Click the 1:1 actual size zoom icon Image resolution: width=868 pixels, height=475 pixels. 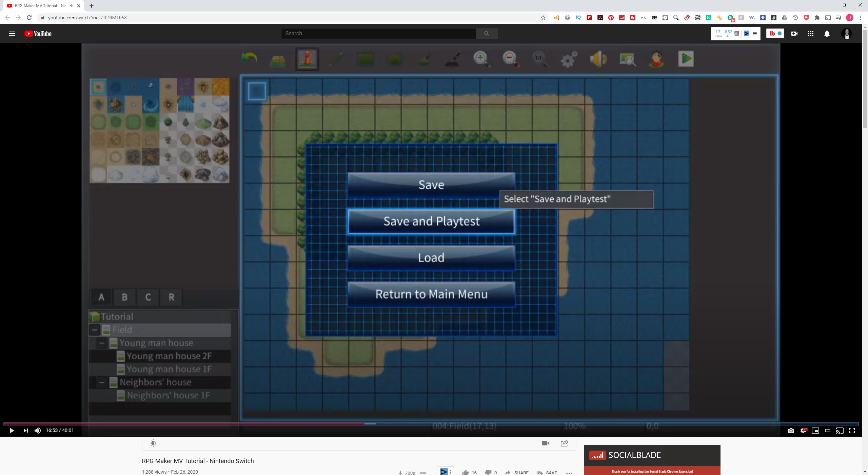point(540,59)
